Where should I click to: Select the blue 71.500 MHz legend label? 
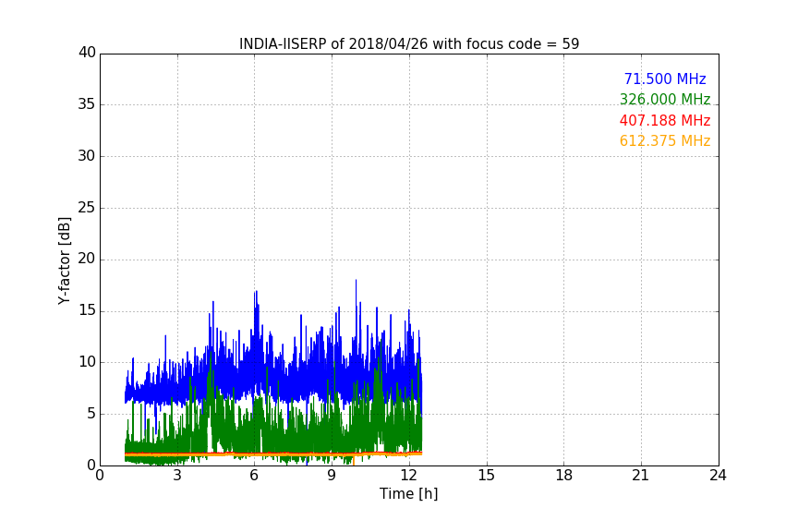[665, 79]
